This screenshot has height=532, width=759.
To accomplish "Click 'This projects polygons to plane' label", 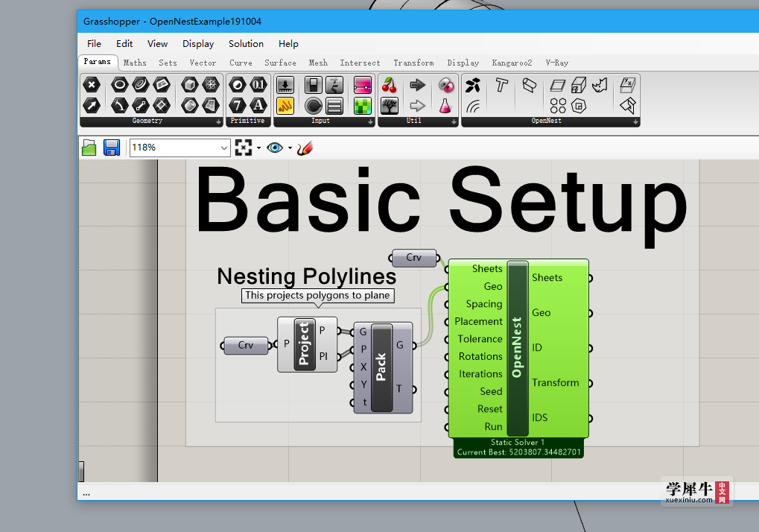I will [x=317, y=295].
